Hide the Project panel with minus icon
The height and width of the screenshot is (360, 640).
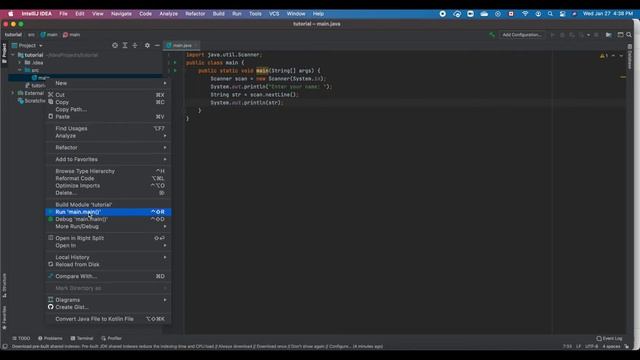coord(157,45)
